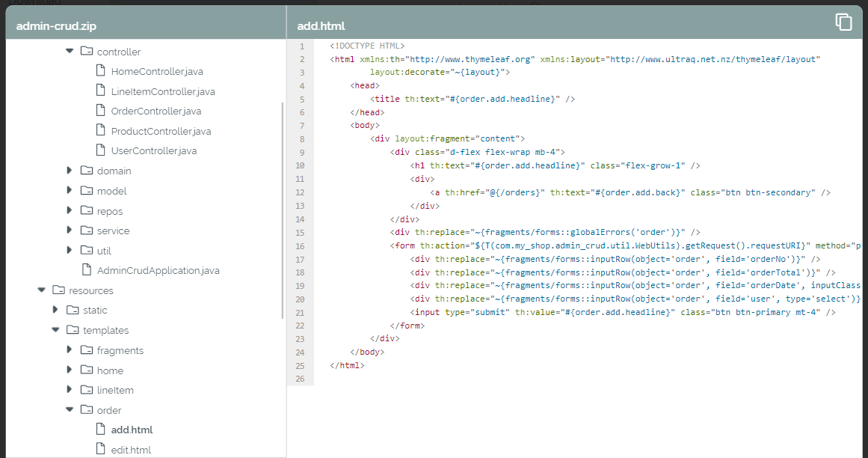
Task: Expand the domain folder
Action: click(70, 171)
